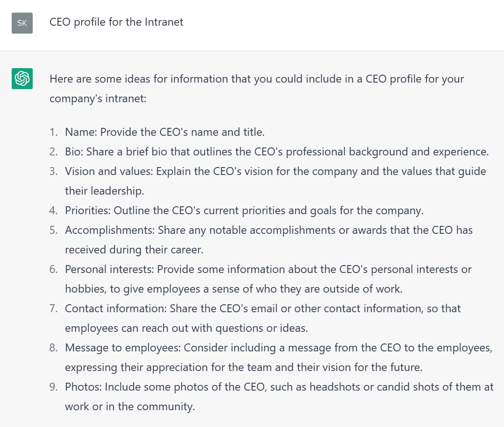
Task: Click the "Contact information" list item
Action: point(263,308)
